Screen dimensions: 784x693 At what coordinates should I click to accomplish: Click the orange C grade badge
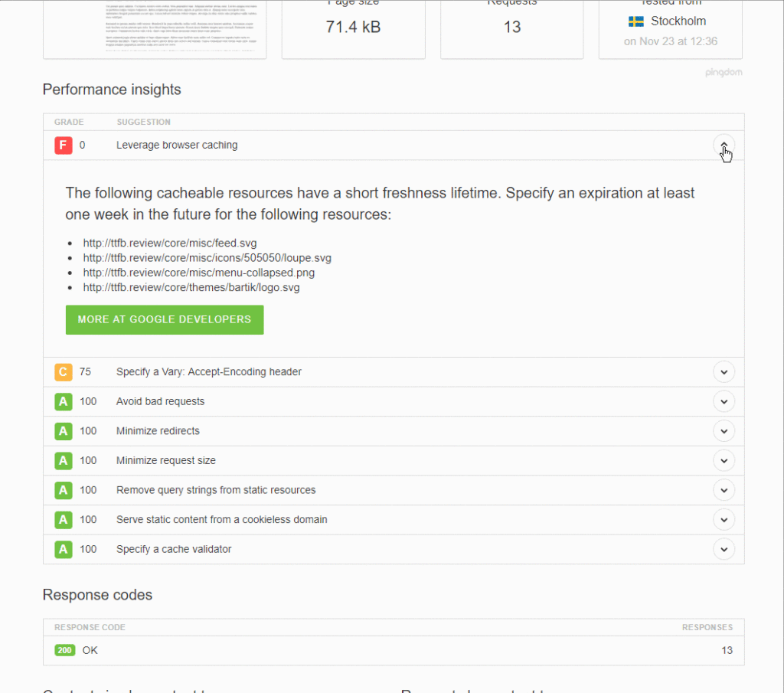coord(64,372)
